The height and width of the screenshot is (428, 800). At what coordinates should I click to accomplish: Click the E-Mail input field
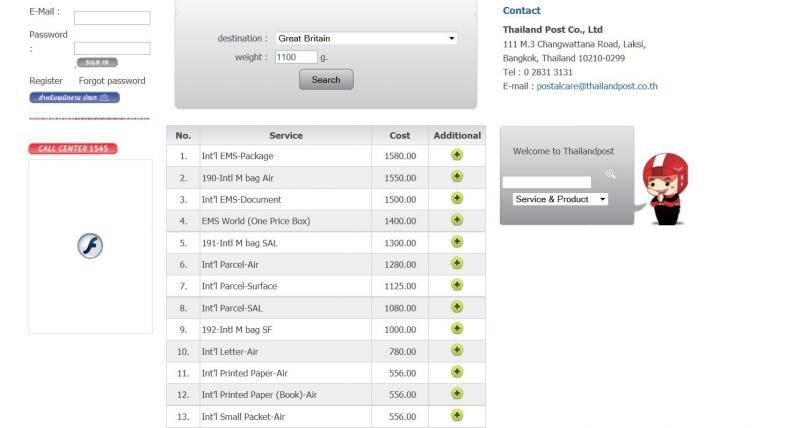click(112, 18)
